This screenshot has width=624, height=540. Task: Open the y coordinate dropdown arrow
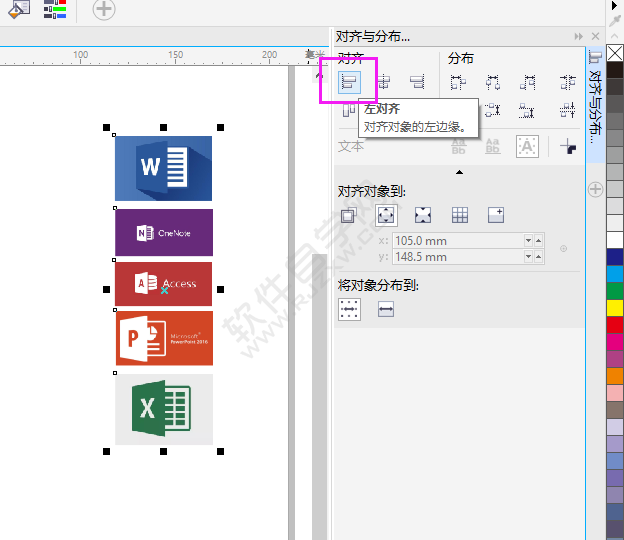pyautogui.click(x=529, y=257)
